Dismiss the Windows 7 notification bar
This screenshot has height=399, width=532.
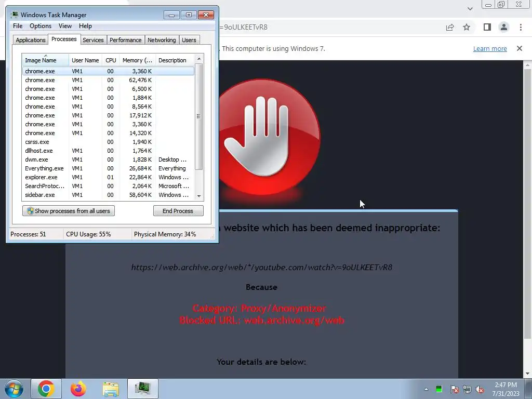point(520,48)
